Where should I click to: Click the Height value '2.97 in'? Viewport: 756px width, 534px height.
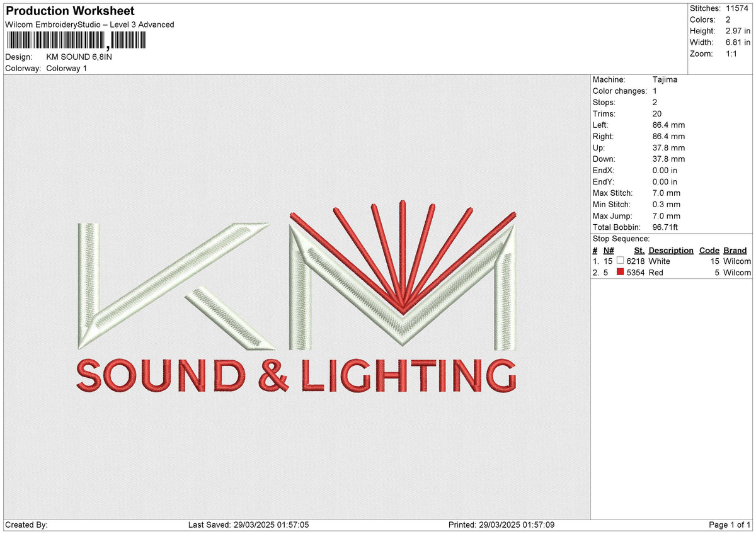coord(738,31)
